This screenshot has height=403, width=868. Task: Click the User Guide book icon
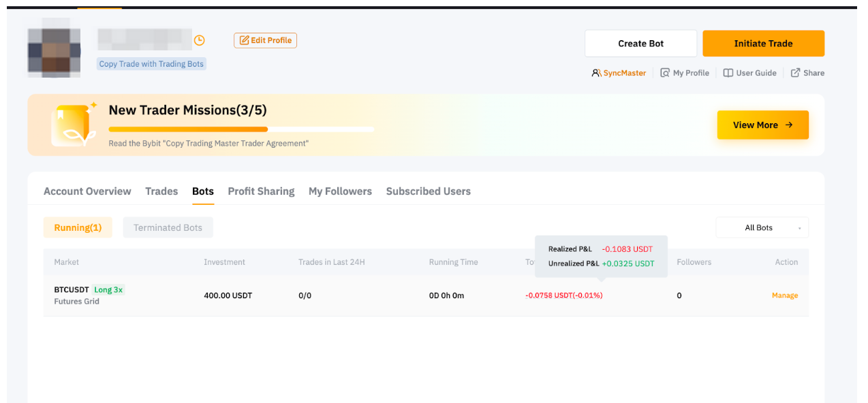(x=728, y=73)
